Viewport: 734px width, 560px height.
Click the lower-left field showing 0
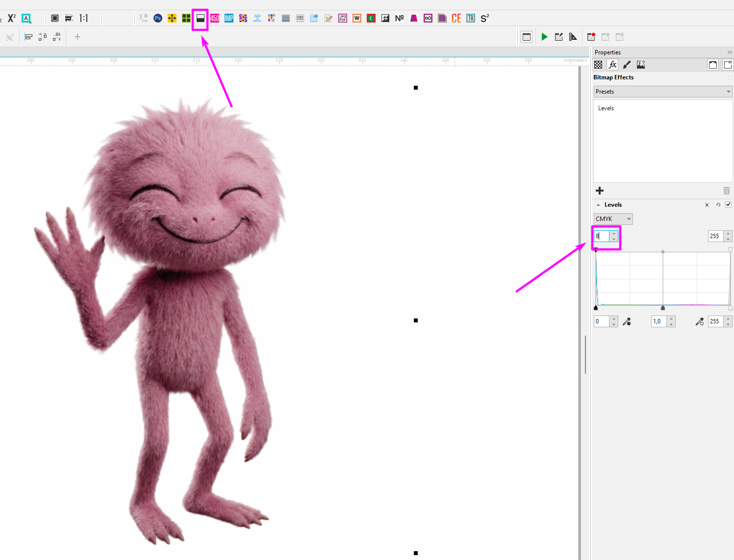click(x=602, y=321)
